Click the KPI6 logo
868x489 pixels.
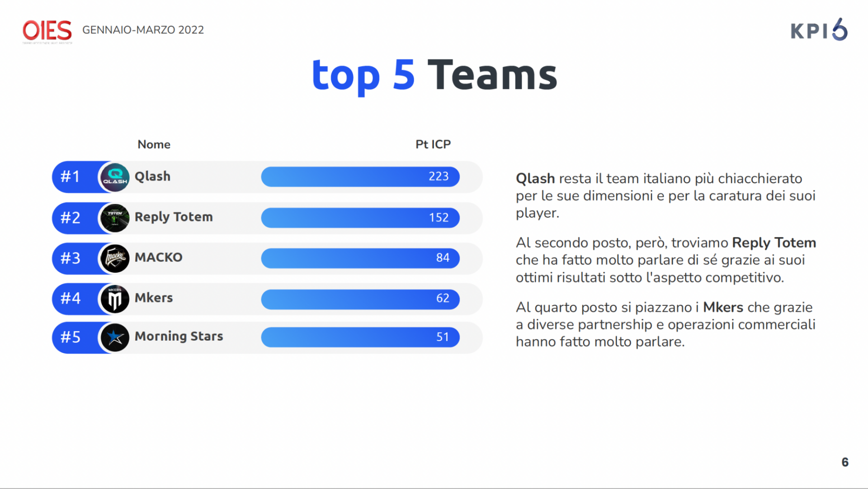pyautogui.click(x=819, y=30)
